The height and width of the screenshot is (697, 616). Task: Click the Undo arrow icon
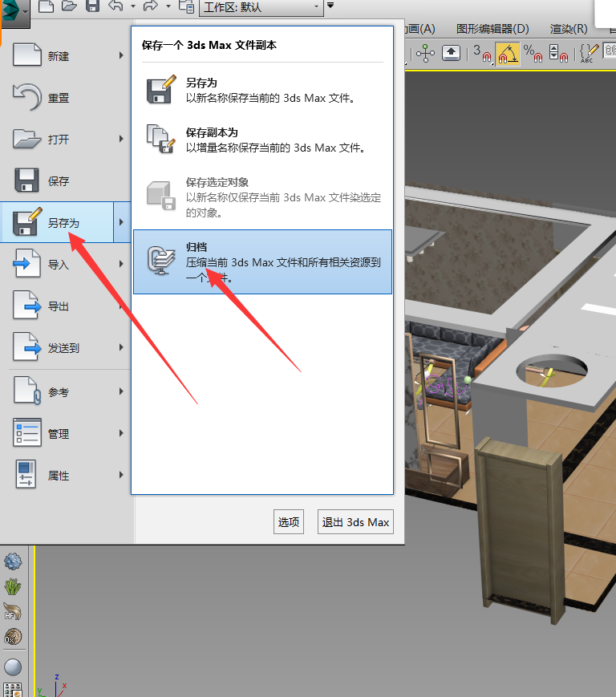point(115,7)
